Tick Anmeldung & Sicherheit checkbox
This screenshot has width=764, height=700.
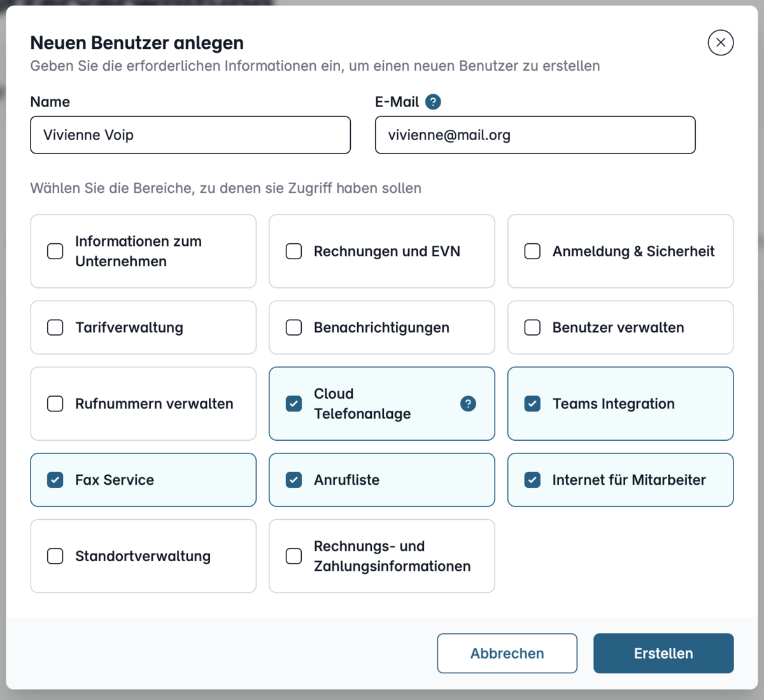click(532, 251)
